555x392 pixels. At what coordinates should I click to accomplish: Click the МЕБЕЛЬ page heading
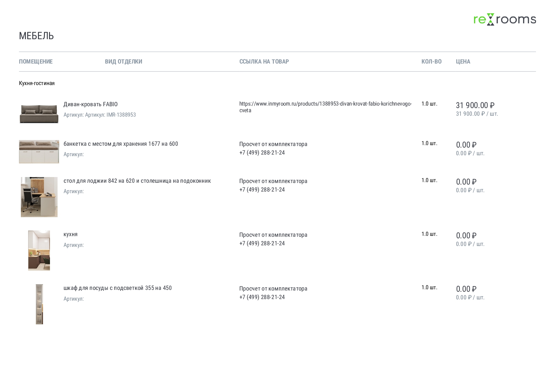click(x=36, y=36)
